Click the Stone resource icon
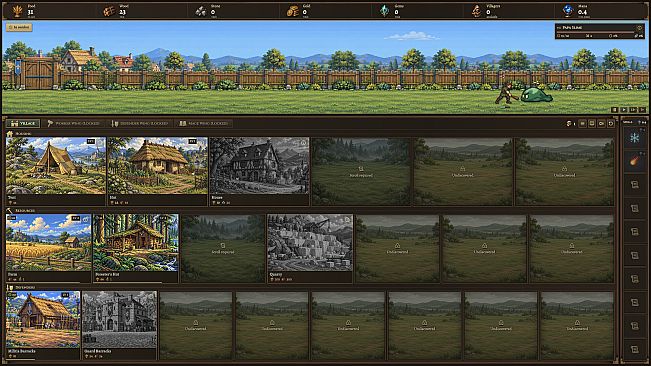This screenshot has height=366, width=651. (x=201, y=11)
